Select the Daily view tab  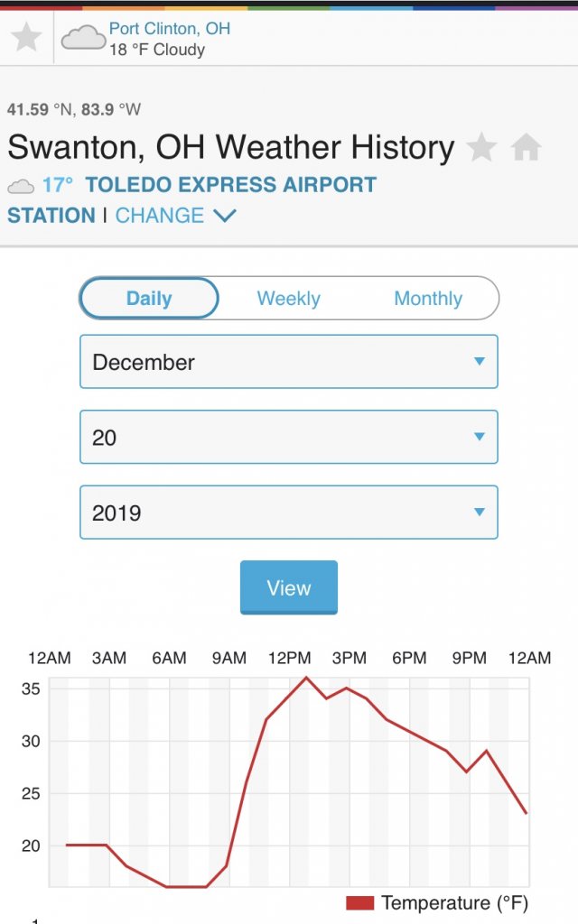pyautogui.click(x=149, y=299)
